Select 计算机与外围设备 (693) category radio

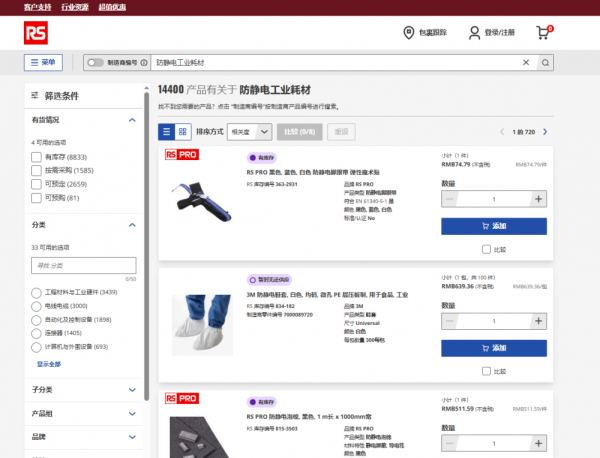click(x=36, y=347)
